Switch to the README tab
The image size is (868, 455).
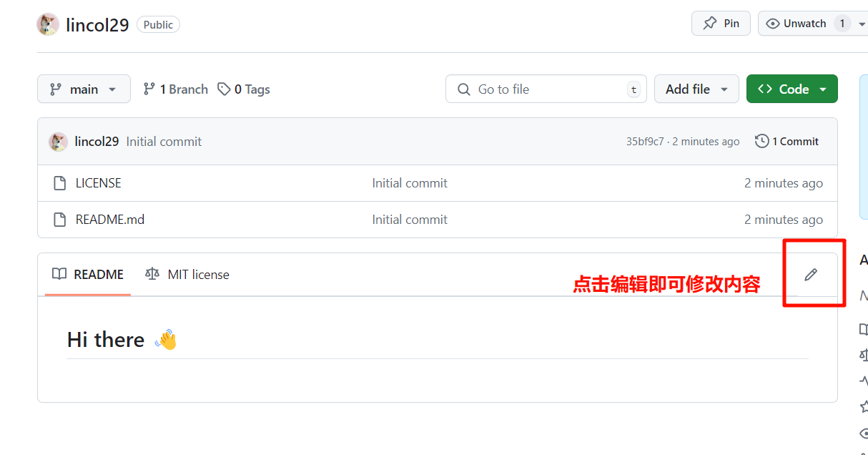(88, 275)
